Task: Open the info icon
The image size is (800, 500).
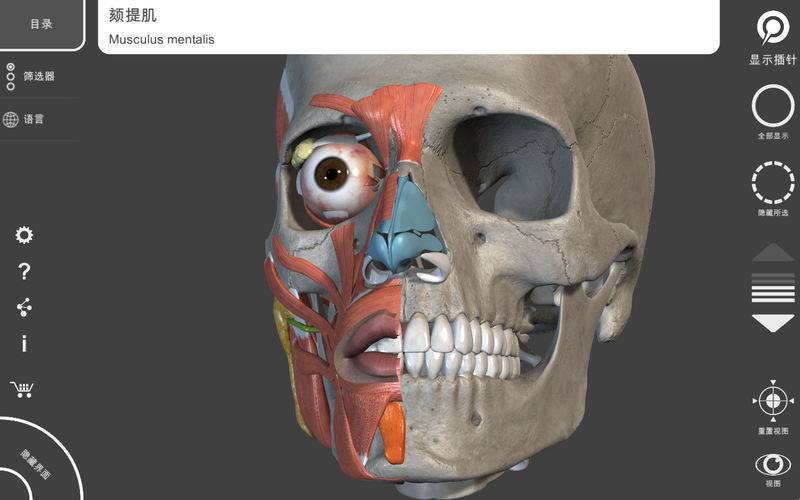Action: tap(24, 343)
